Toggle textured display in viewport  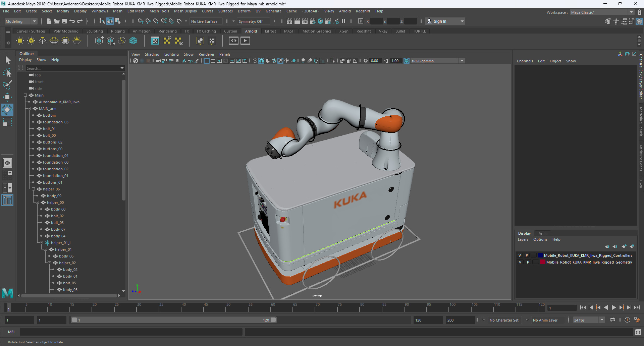point(280,61)
